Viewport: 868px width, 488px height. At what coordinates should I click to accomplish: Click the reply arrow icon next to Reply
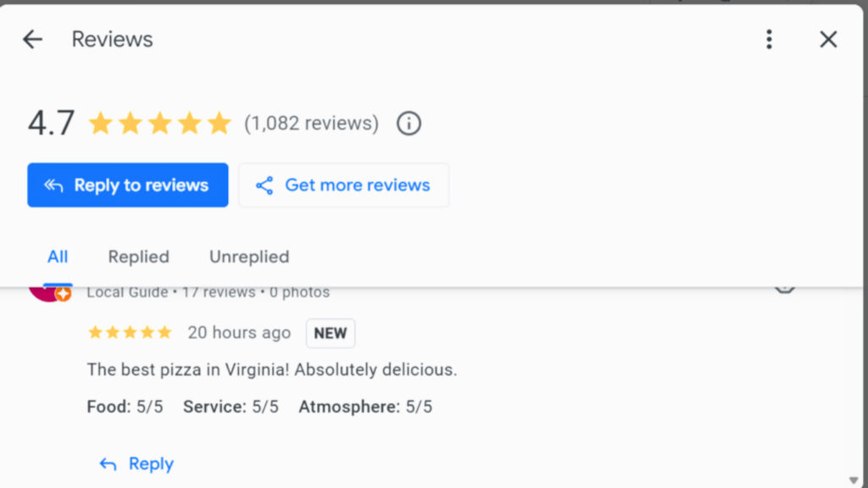(x=107, y=463)
